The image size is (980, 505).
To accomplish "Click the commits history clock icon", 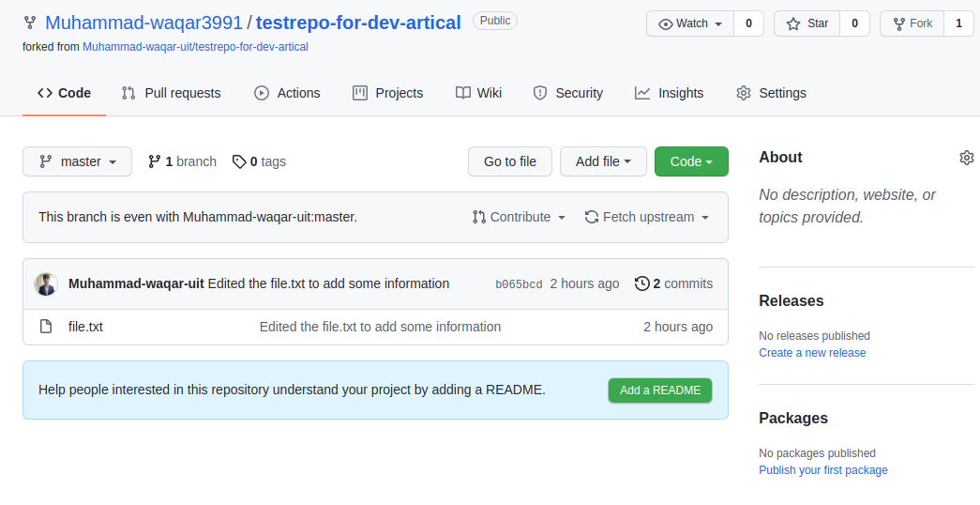I will click(641, 283).
